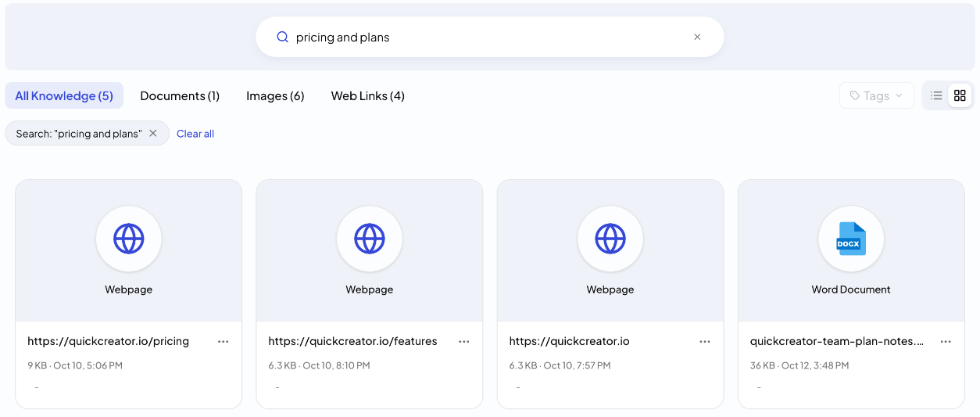Image resolution: width=980 pixels, height=417 pixels.
Task: Click the tag icon in Tags control
Action: coord(855,95)
